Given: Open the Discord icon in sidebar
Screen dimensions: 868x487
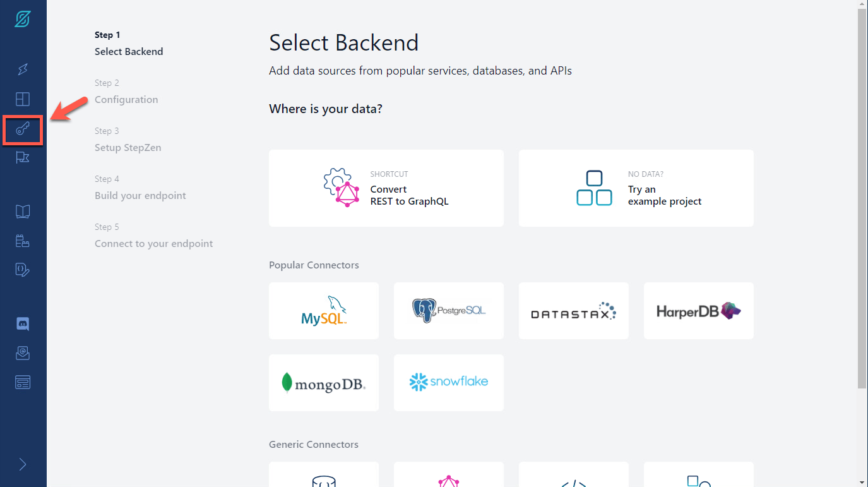Looking at the screenshot, I should (23, 324).
